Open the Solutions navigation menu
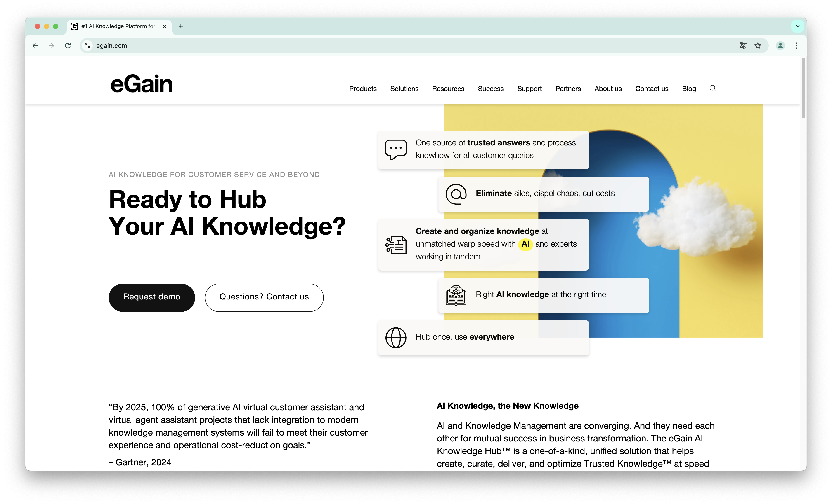Viewport: 832px width, 504px height. 404,89
